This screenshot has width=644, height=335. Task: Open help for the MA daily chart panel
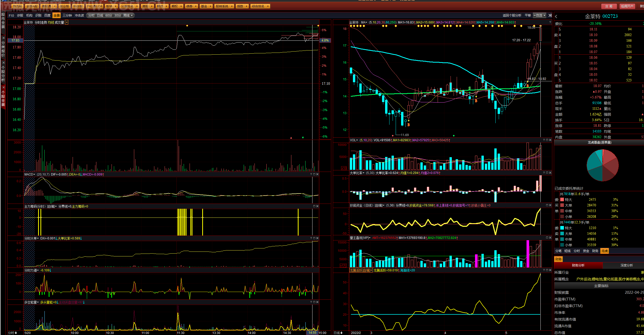click(x=550, y=22)
